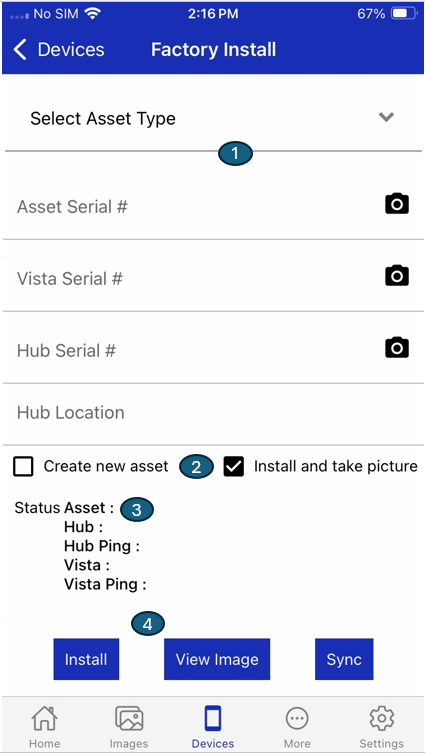This screenshot has height=753, width=425.
Task: Open the Settings gear tab
Action: [382, 718]
